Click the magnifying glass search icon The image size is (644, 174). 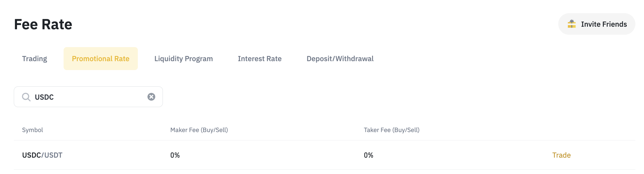26,97
